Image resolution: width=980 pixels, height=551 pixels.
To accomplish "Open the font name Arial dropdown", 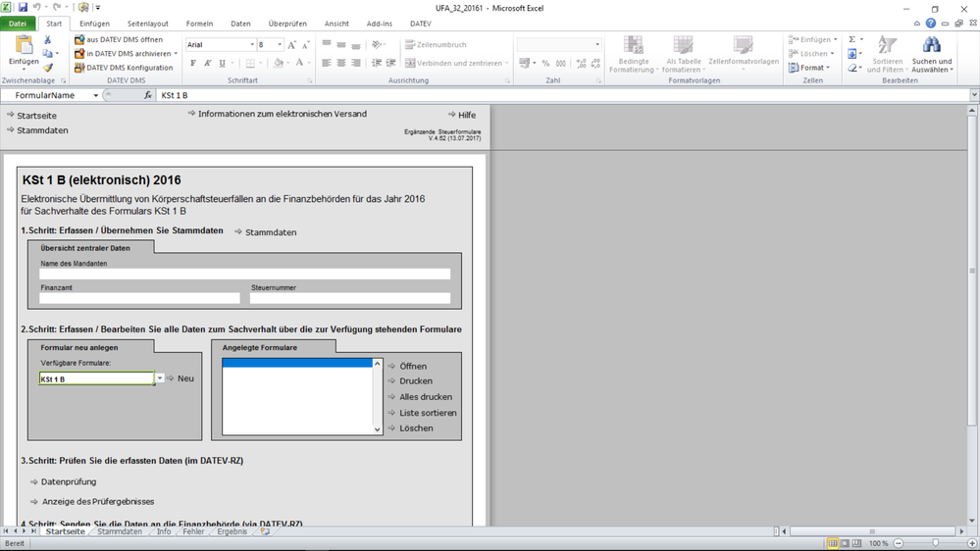I will tap(252, 44).
